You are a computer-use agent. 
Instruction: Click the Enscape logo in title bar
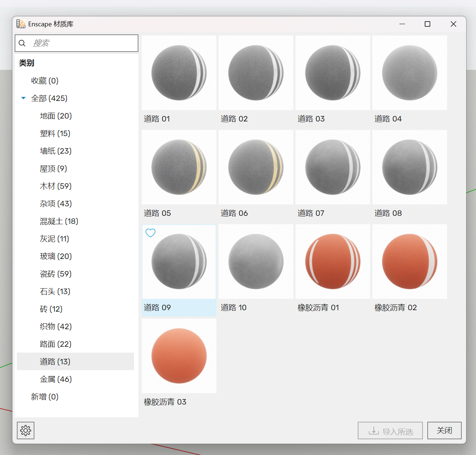[x=21, y=24]
